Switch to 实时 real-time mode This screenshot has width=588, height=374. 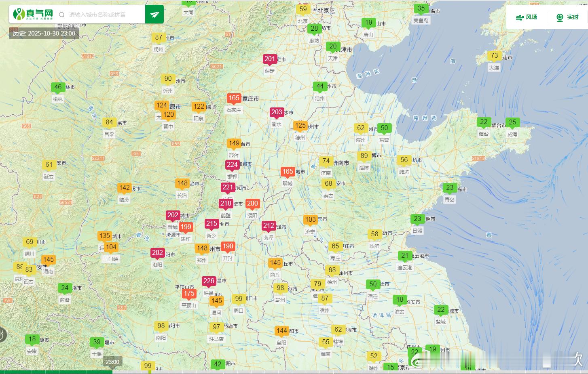[567, 17]
